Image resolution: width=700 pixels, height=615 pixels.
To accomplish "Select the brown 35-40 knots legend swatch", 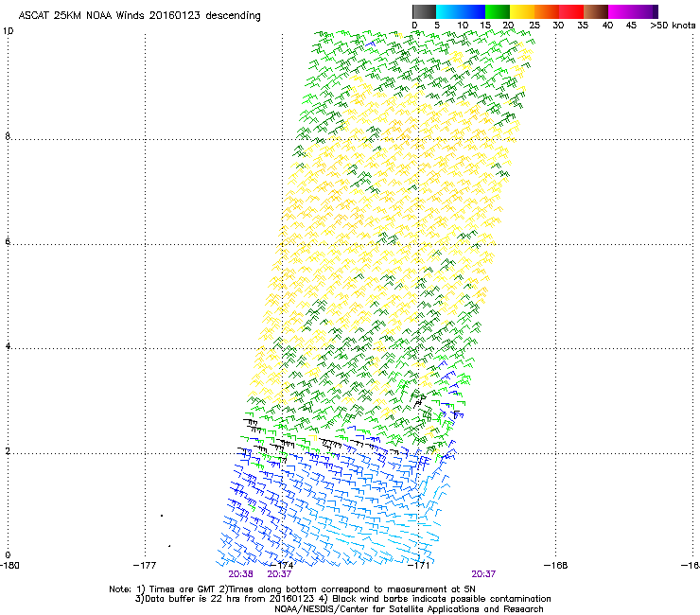I will click(x=596, y=11).
